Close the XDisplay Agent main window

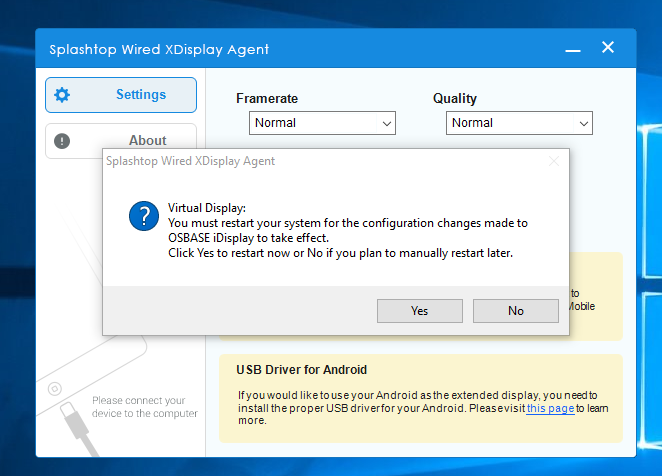point(608,47)
